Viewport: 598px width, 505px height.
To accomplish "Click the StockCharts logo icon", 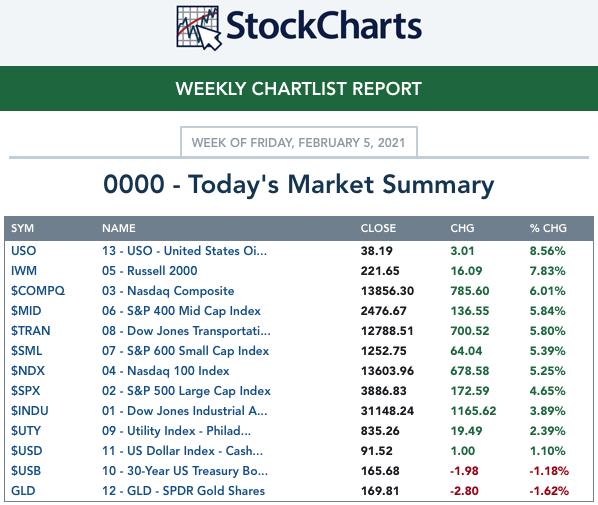I will [199, 28].
